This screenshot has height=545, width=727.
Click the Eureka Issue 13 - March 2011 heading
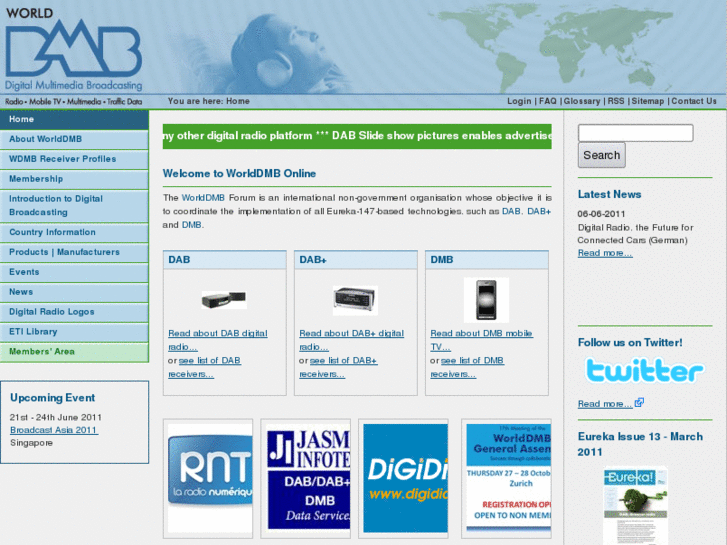(x=640, y=444)
